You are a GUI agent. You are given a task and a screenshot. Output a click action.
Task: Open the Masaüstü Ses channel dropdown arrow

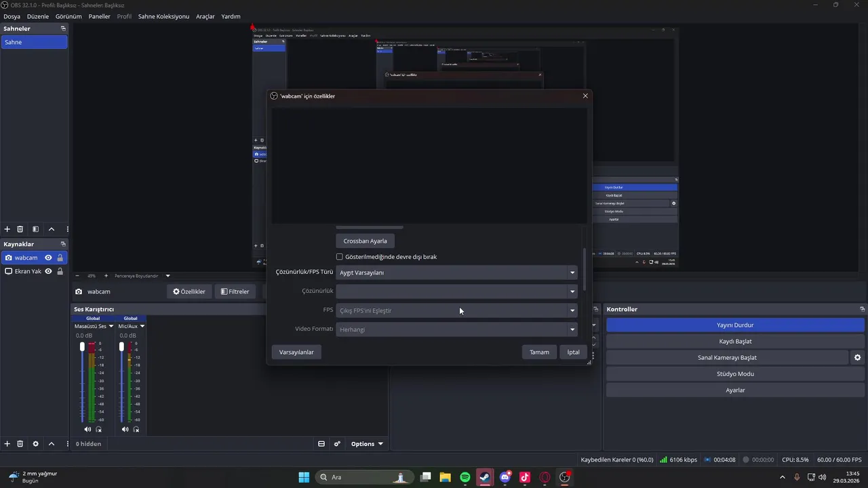pos(111,326)
